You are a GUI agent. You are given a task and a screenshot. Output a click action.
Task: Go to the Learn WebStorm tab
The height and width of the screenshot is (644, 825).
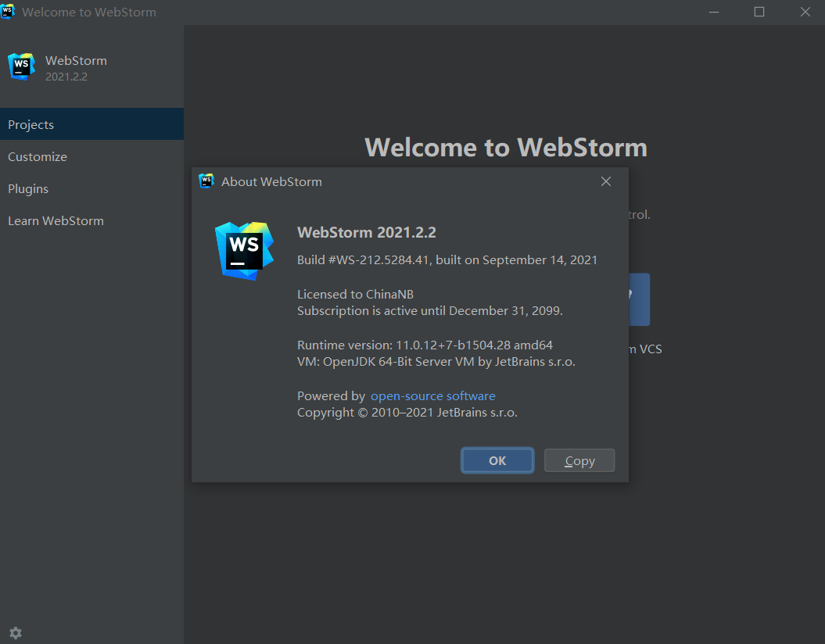pyautogui.click(x=91, y=221)
